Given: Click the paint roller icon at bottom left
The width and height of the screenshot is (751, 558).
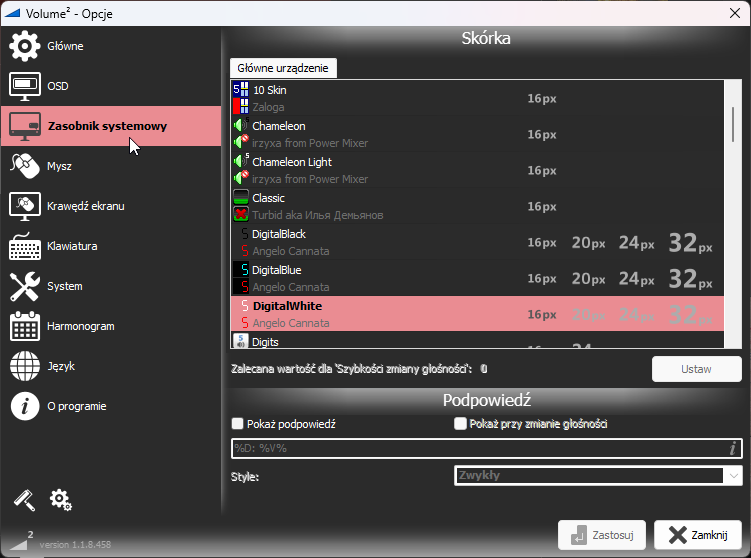Looking at the screenshot, I should pos(24,500).
